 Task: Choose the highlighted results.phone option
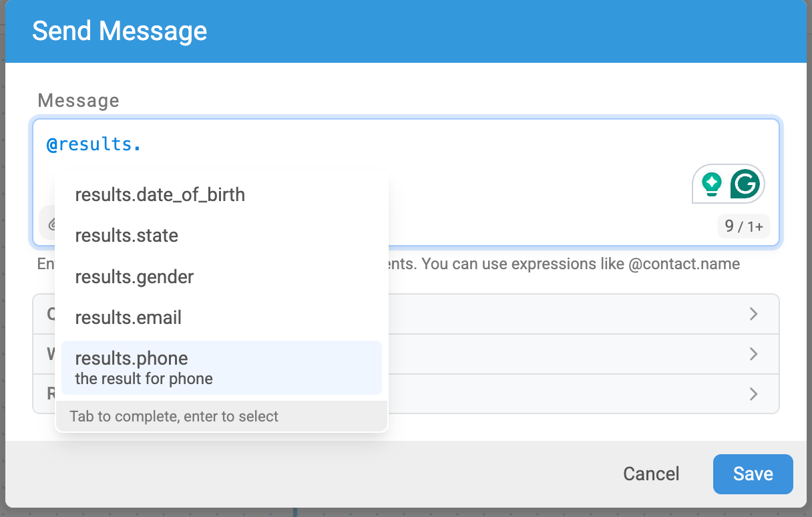pos(221,367)
